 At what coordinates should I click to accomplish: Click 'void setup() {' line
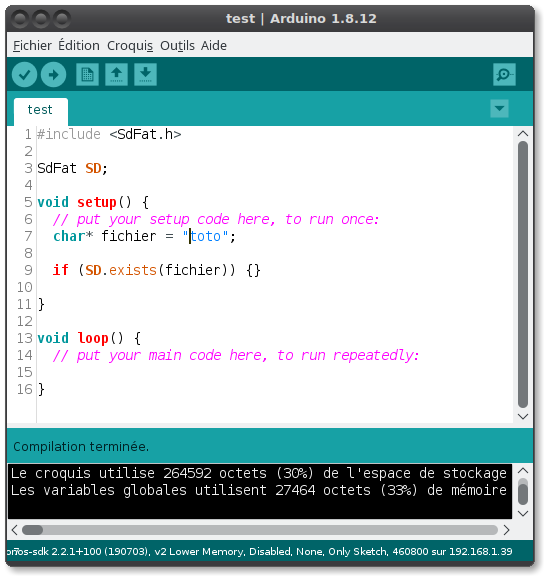point(93,202)
